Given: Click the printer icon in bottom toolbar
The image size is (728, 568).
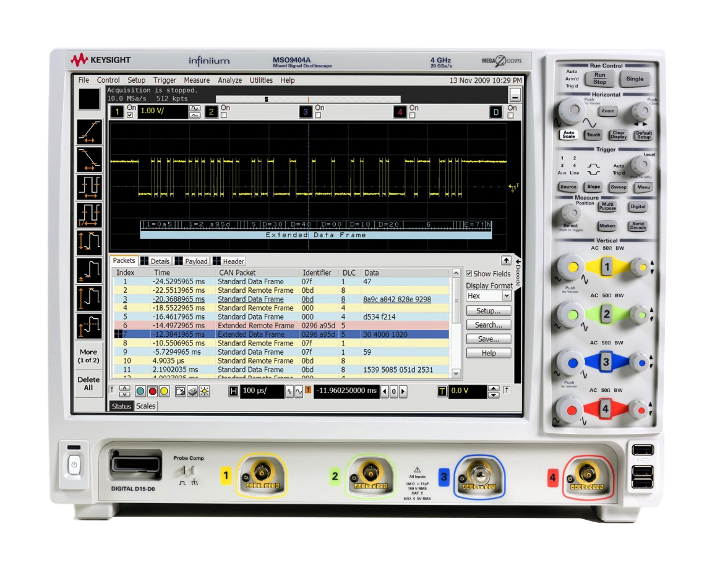Looking at the screenshot, I should coord(192,391).
